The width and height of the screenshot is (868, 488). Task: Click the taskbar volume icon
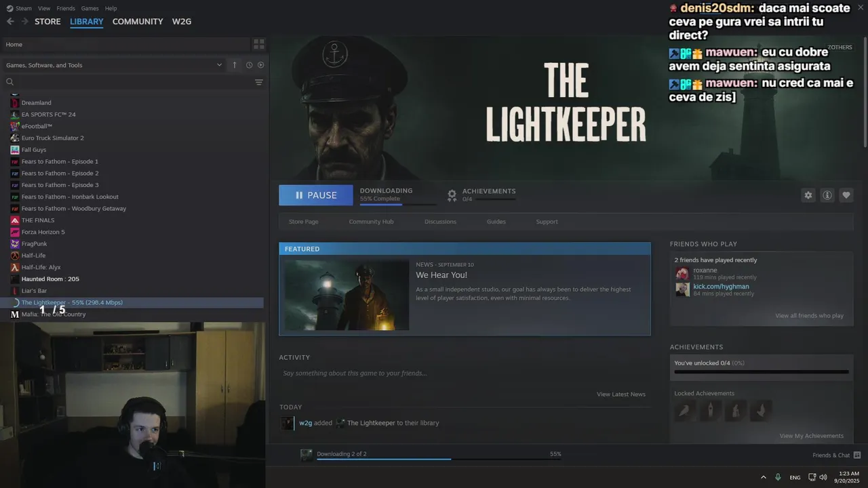pos(823,477)
